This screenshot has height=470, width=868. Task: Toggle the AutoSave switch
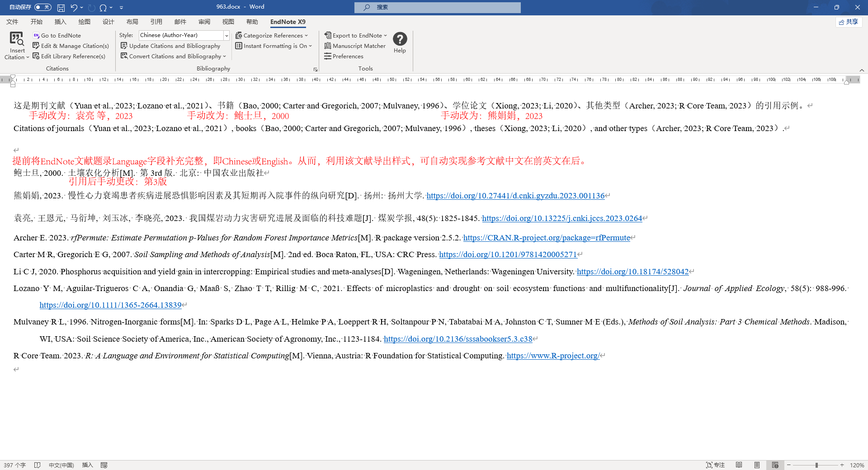coord(43,7)
